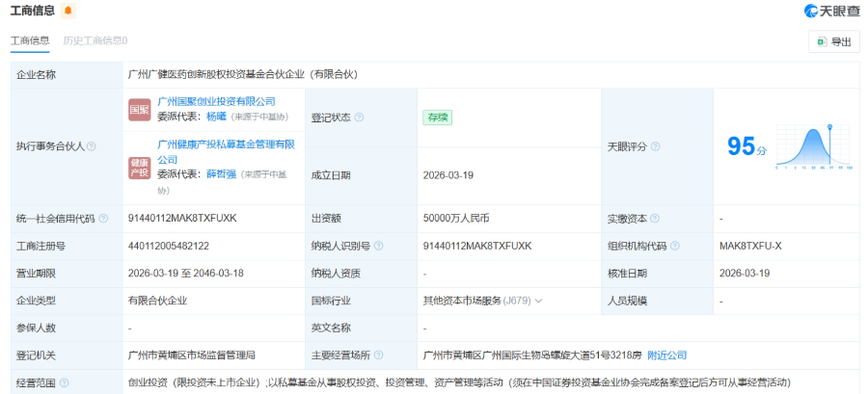The width and height of the screenshot is (868, 394).
Task: Open the 历史工商信息 tab
Action: coord(95,40)
